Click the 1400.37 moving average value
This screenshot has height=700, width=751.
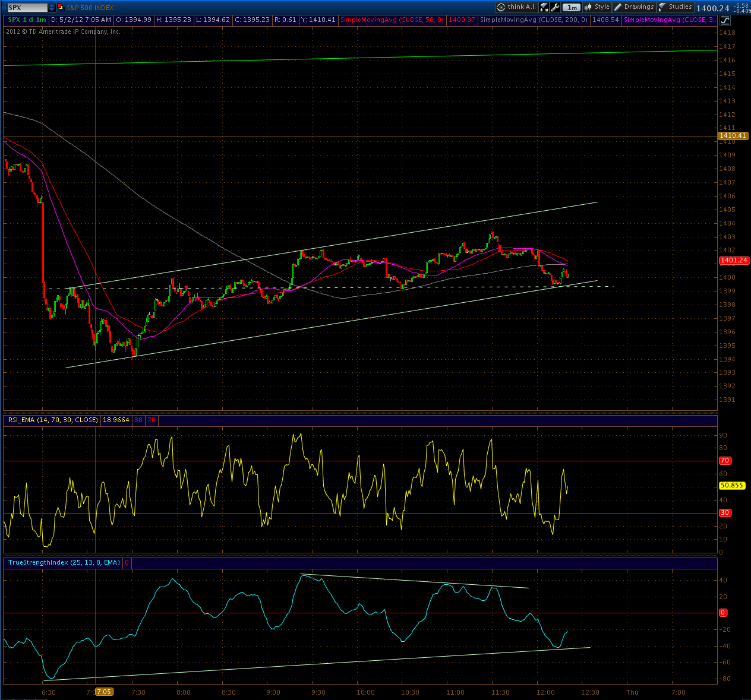tap(462, 20)
